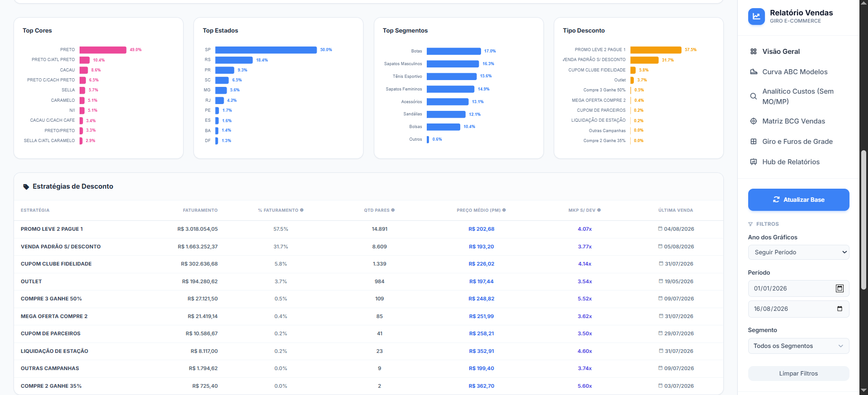
Task: Expand the Ano dos Gráficos dropdown
Action: click(798, 252)
